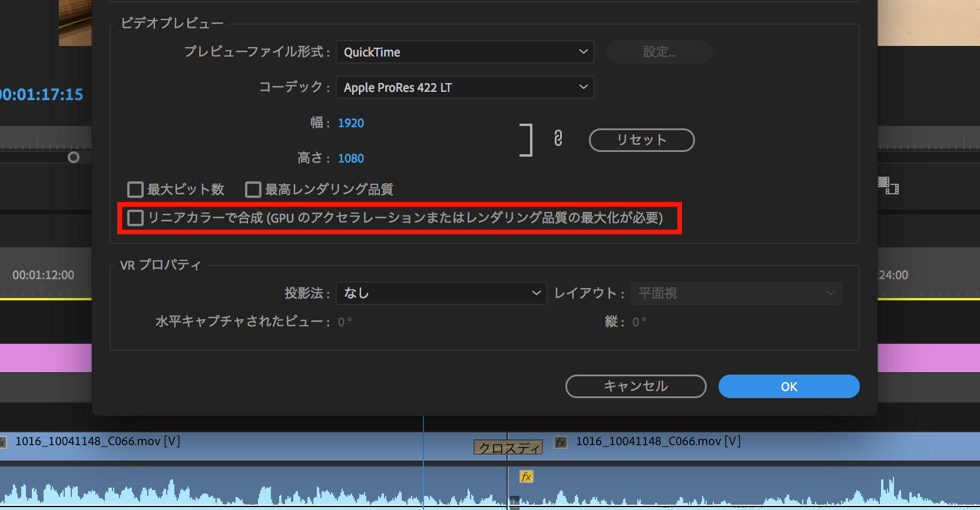
Task: Toggle the width and height link chain icon
Action: [x=558, y=139]
